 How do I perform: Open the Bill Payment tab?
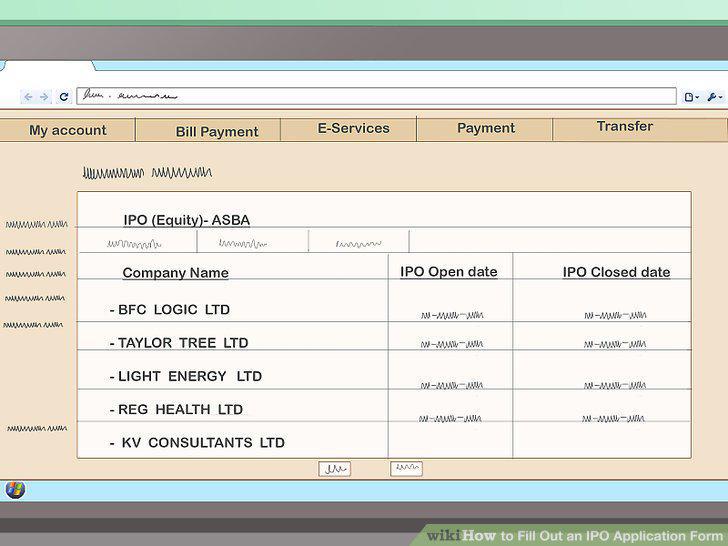click(x=208, y=130)
